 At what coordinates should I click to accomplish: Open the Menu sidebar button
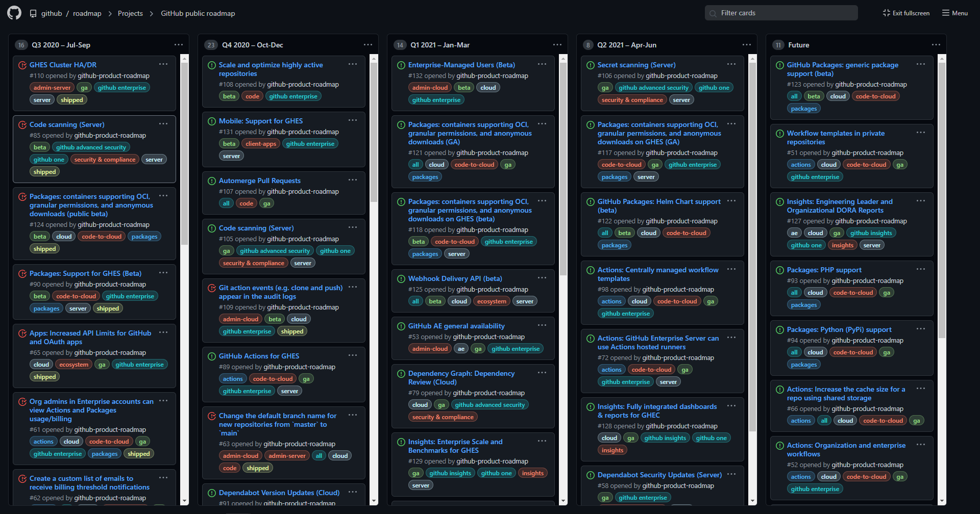(955, 13)
